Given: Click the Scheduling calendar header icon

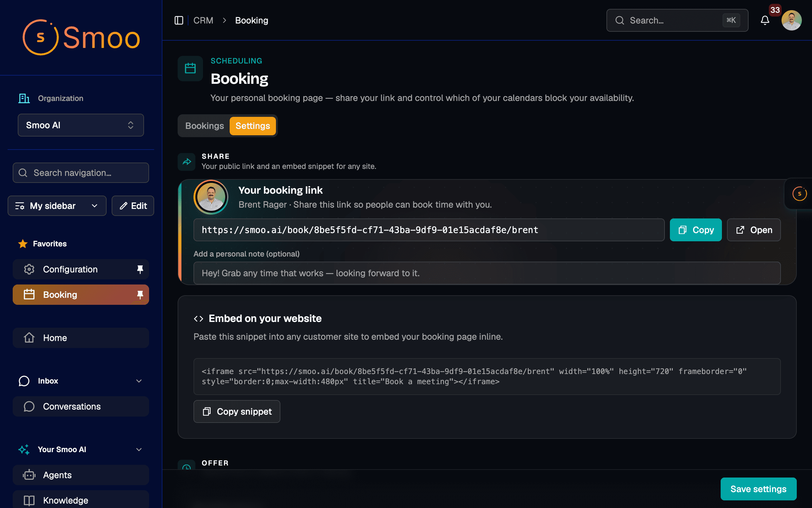Looking at the screenshot, I should (x=190, y=69).
